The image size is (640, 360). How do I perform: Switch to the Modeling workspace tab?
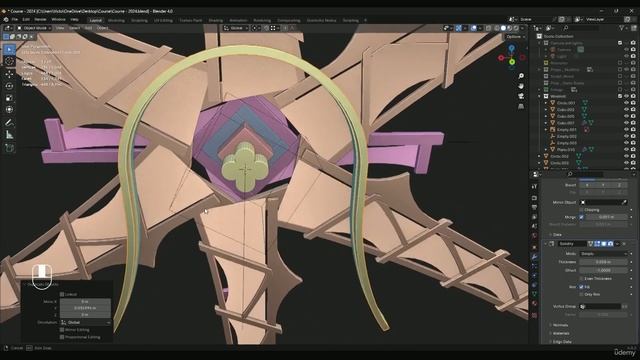click(x=116, y=20)
